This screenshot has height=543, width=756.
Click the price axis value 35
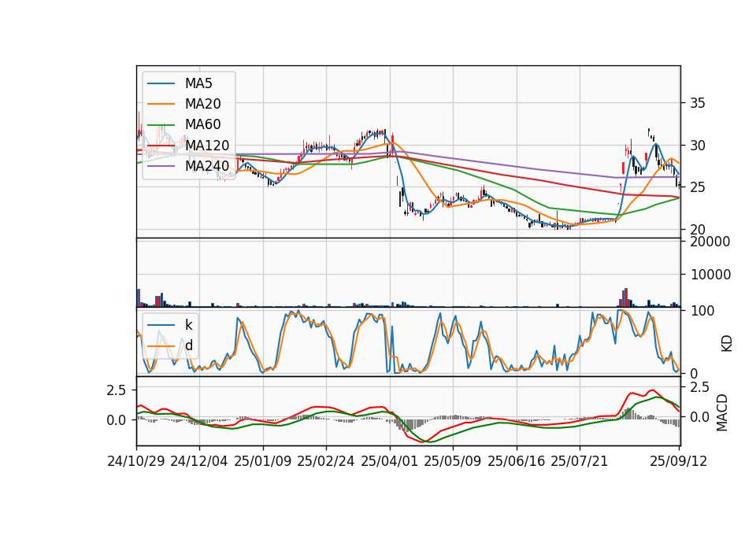coord(697,103)
